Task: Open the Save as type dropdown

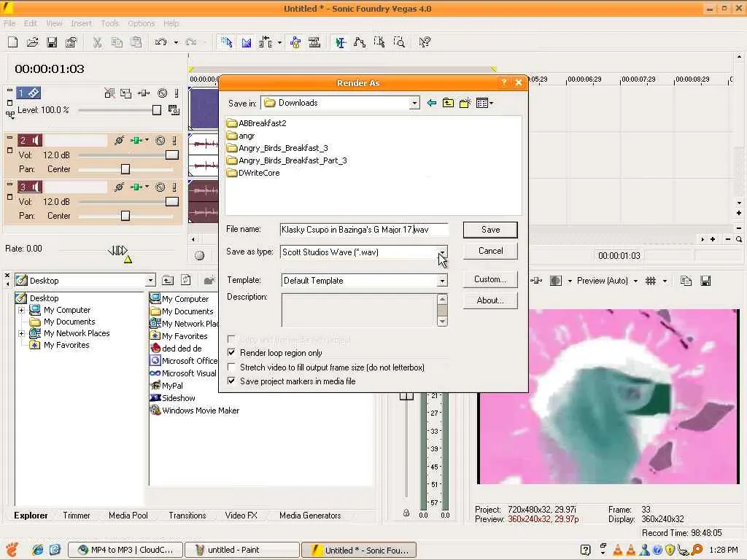Action: pyautogui.click(x=443, y=252)
